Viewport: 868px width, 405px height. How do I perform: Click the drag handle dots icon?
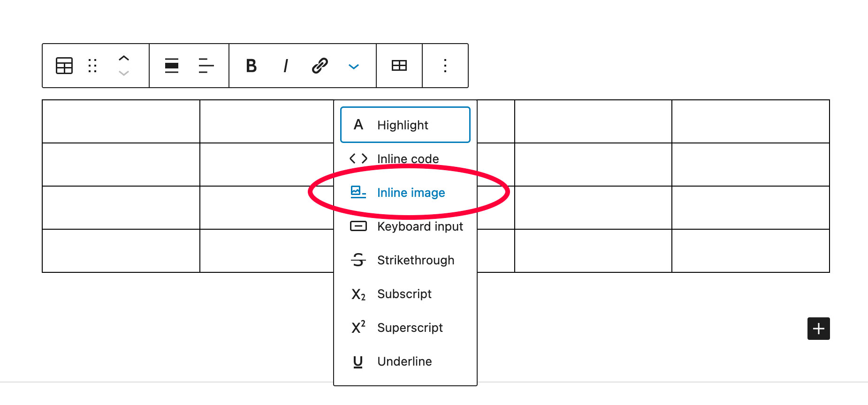(92, 66)
